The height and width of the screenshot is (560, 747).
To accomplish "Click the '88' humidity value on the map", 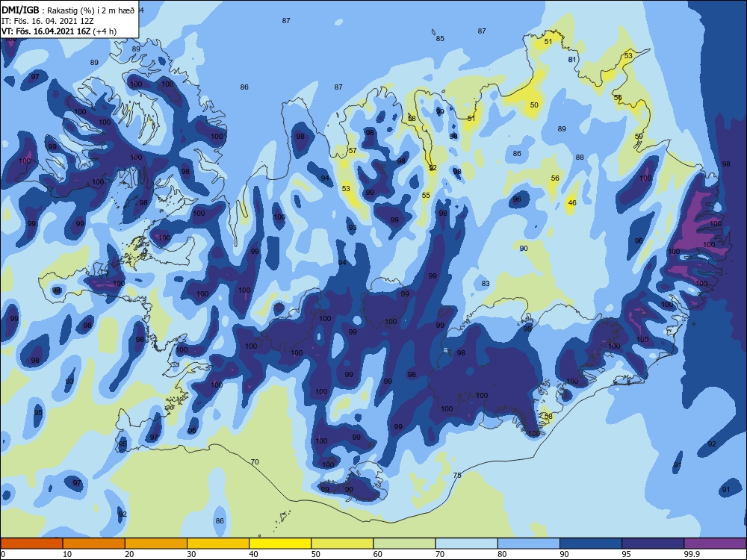I will [580, 157].
